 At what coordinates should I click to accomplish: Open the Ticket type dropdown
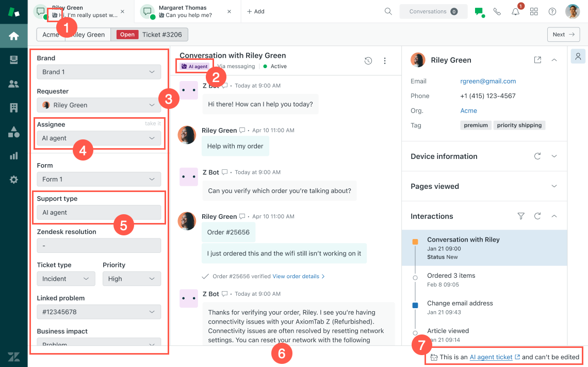pos(66,279)
